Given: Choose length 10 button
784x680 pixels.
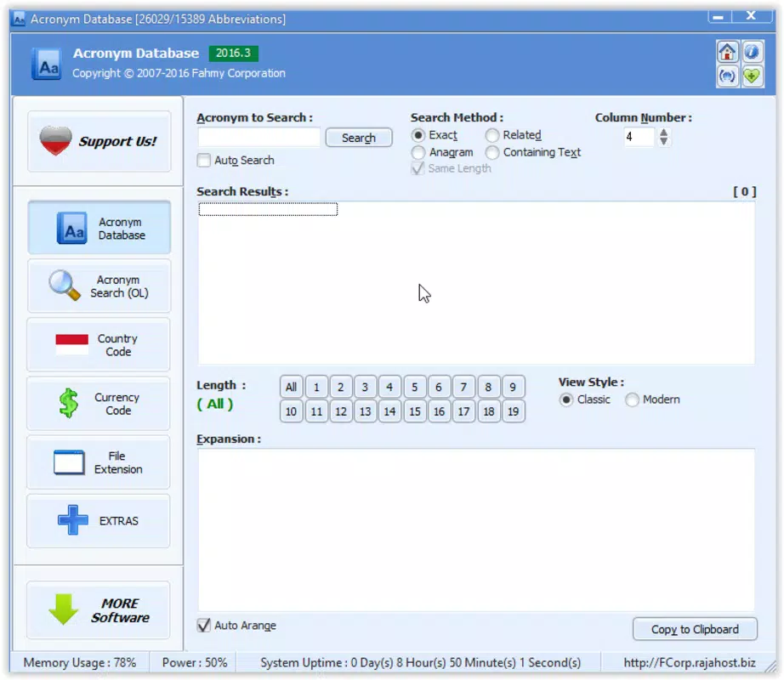Looking at the screenshot, I should pyautogui.click(x=291, y=411).
